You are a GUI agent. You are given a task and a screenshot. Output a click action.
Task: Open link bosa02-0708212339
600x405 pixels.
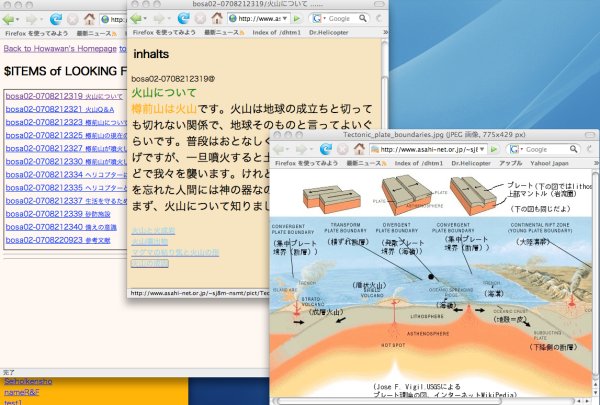pyautogui.click(x=58, y=214)
